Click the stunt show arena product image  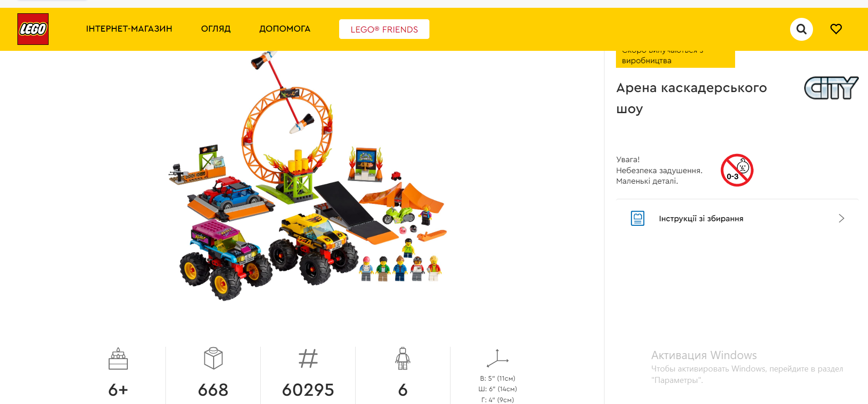click(308, 176)
